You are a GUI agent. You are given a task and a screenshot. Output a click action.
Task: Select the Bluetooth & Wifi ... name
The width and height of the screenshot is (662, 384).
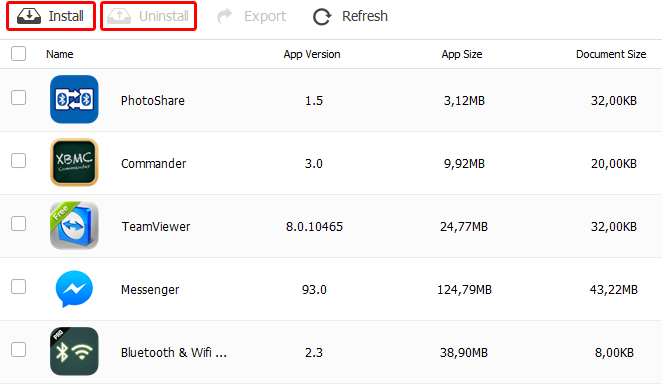tap(174, 352)
